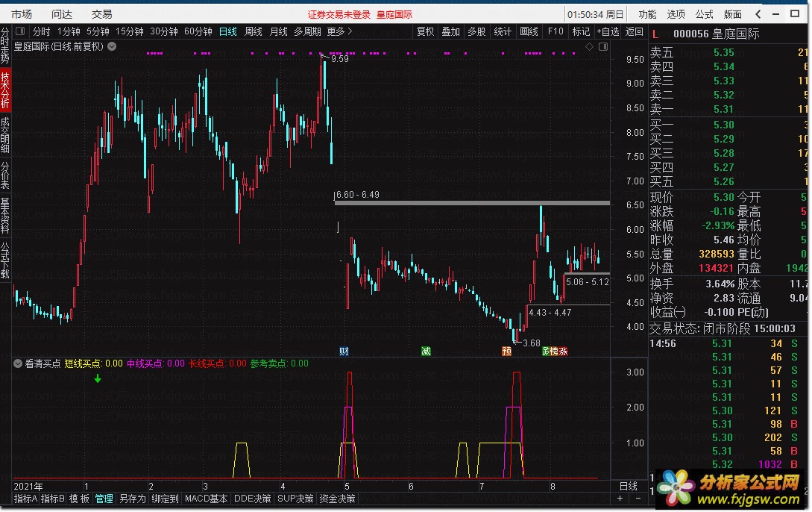812x512 pixels.
Task: Select 资金决策 indicator template
Action: [337, 499]
